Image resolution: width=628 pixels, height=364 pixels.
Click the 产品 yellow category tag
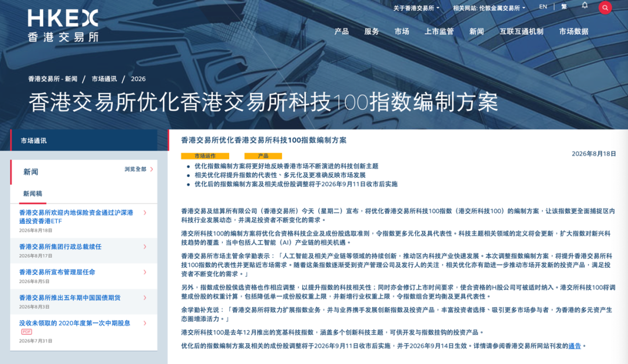263,156
